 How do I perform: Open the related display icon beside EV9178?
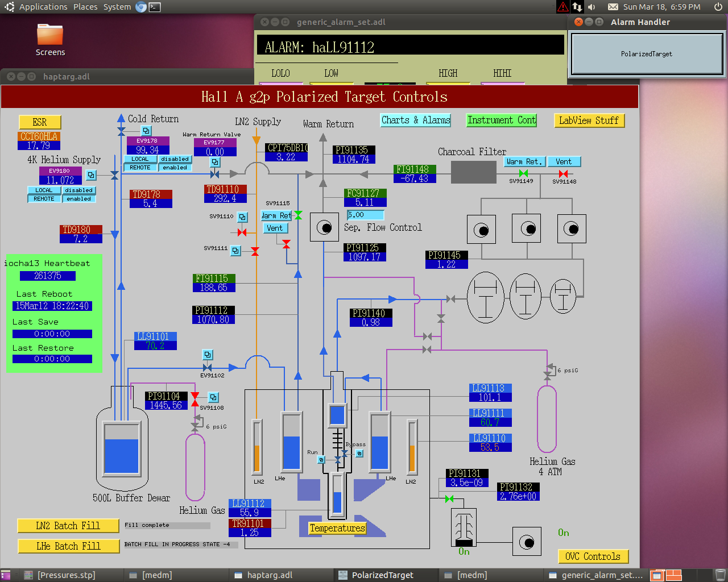click(x=146, y=131)
